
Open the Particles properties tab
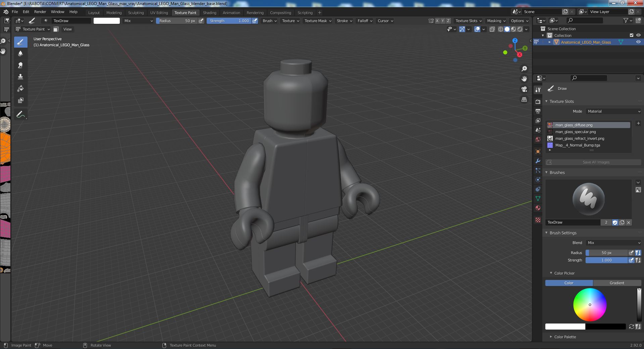[x=538, y=170]
